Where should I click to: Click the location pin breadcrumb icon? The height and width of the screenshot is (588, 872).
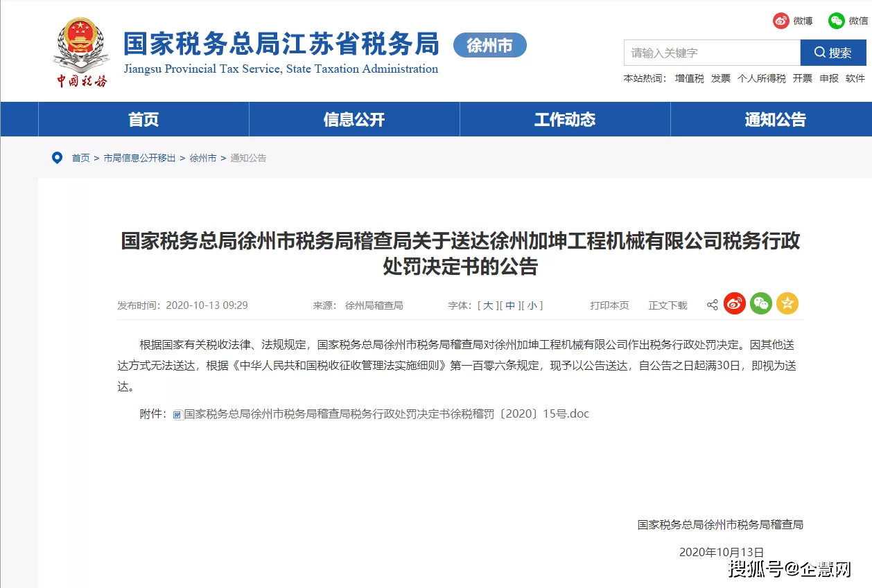[x=57, y=158]
